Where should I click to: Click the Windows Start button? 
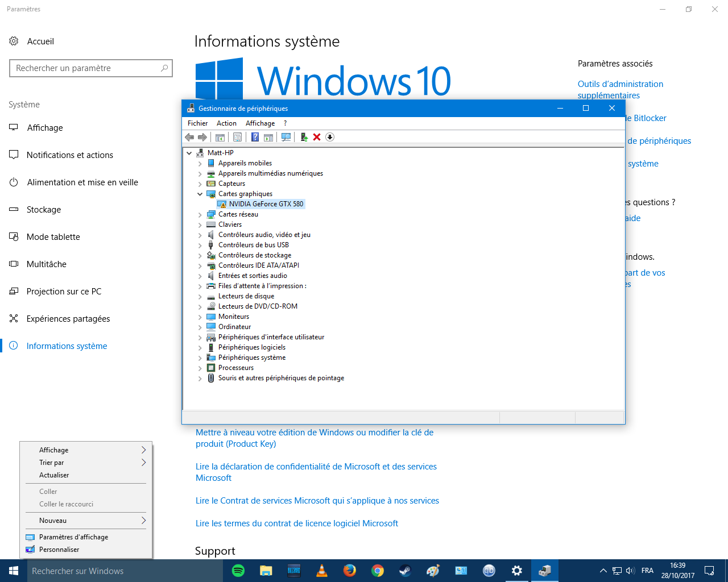coord(14,571)
